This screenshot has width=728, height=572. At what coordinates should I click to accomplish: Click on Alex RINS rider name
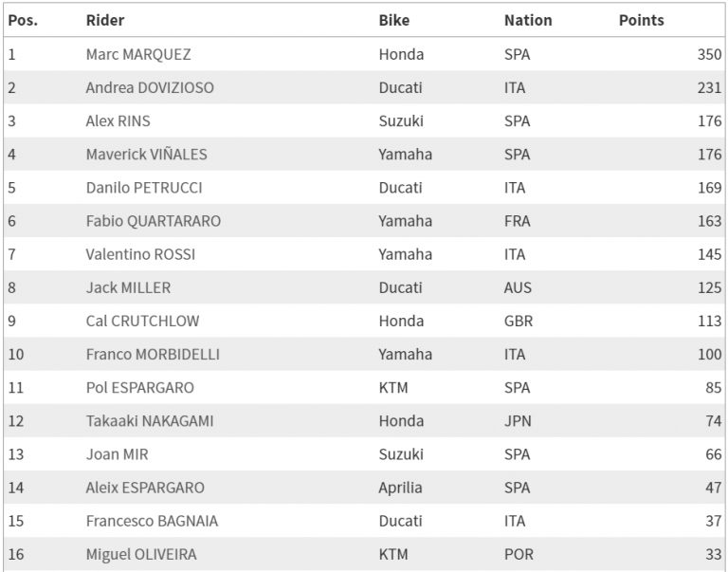click(x=118, y=120)
